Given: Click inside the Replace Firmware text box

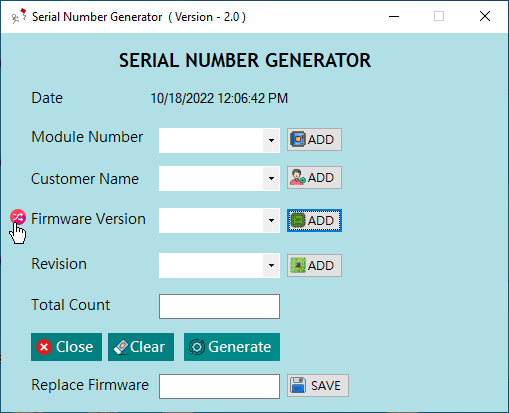Looking at the screenshot, I should (219, 386).
